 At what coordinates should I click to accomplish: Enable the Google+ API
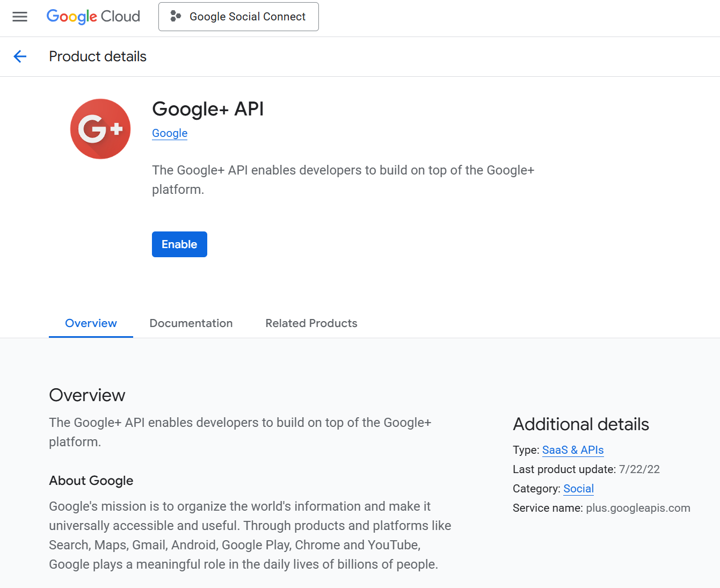tap(179, 244)
